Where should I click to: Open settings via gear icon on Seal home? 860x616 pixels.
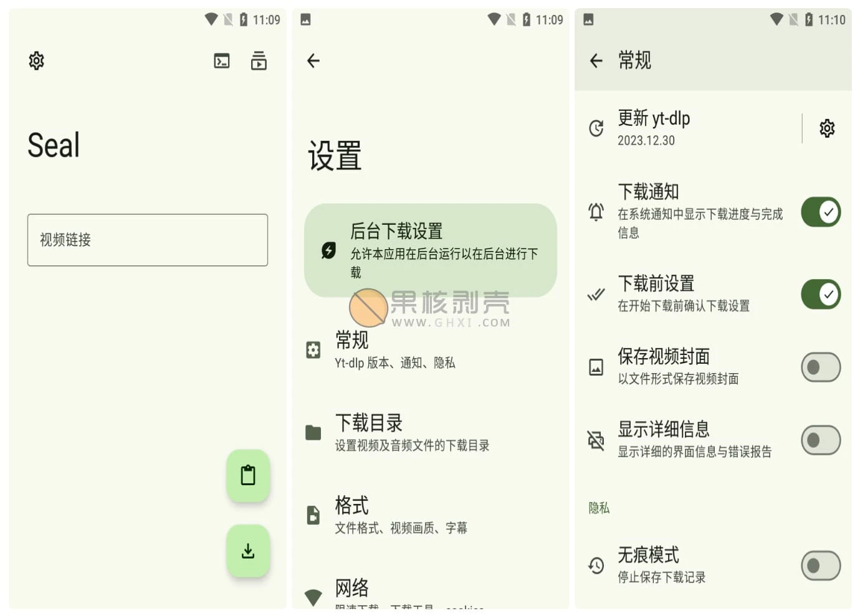coord(36,60)
